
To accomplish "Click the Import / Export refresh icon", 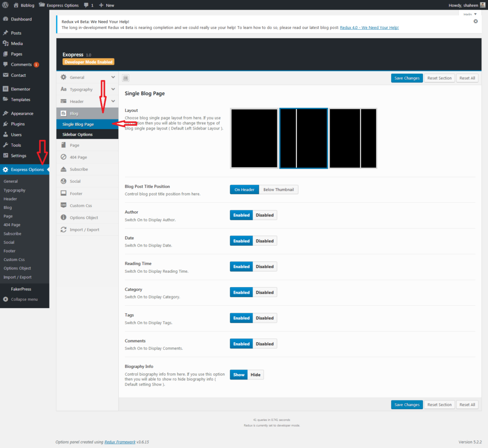I will (x=63, y=229).
